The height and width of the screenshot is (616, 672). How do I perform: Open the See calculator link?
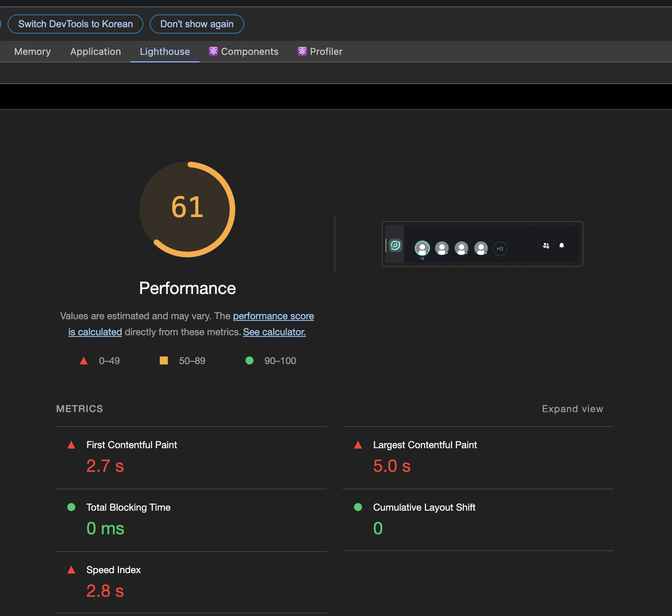274,332
